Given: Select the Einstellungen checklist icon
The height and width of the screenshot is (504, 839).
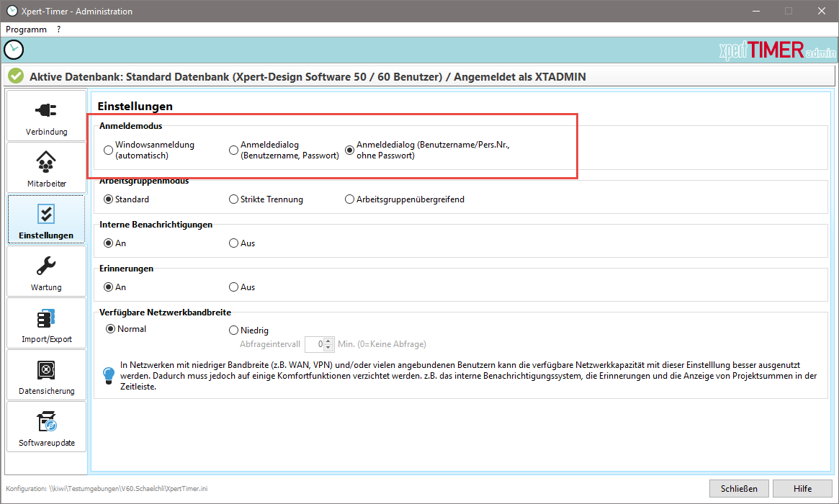Looking at the screenshot, I should 46,215.
